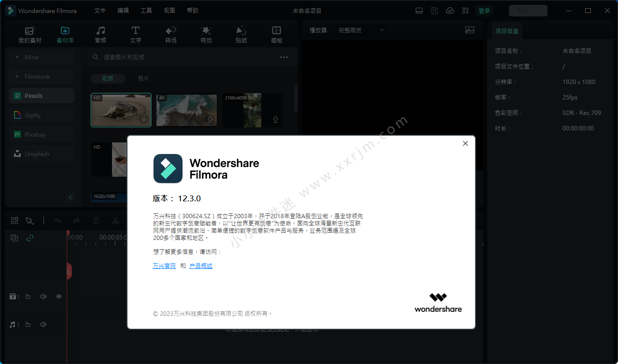Open the 帮助 menu
618x364 pixels.
[193, 11]
